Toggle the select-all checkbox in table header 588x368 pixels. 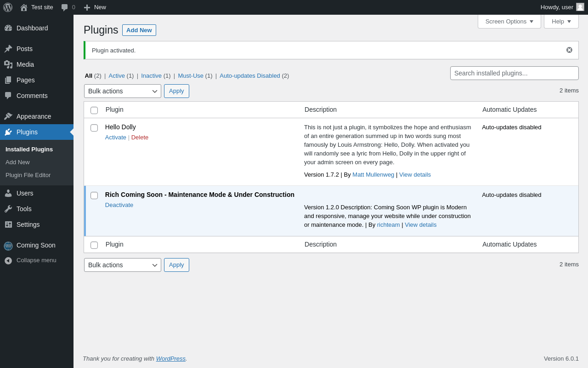coord(94,110)
